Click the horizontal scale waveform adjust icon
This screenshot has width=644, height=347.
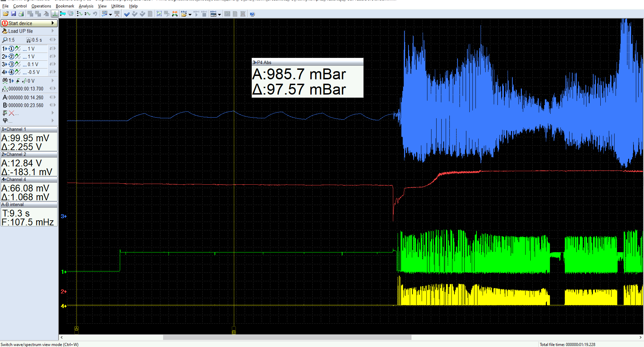87,14
